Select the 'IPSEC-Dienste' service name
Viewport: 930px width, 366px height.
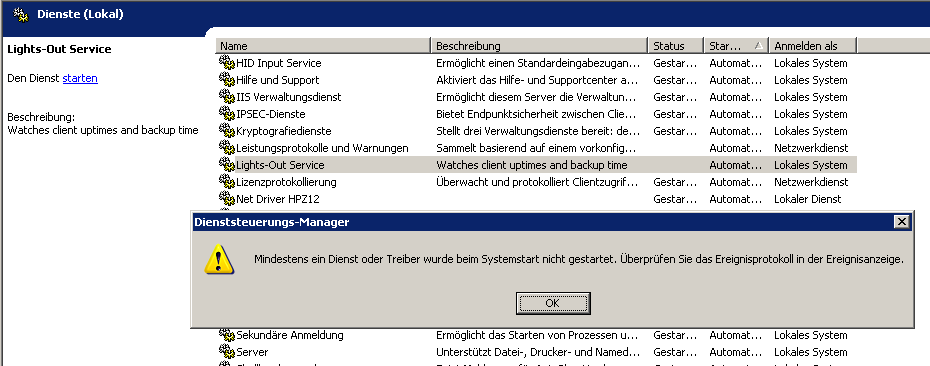[x=270, y=114]
